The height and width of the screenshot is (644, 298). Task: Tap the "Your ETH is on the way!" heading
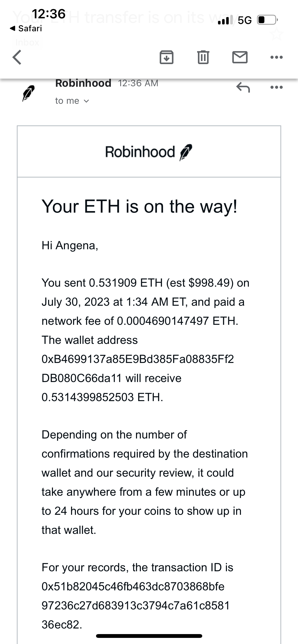[x=139, y=206]
